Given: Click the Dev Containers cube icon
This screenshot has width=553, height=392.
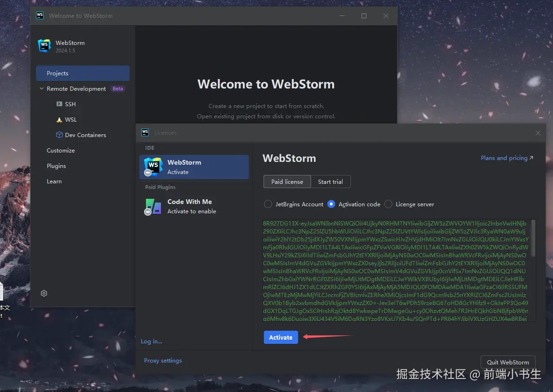Looking at the screenshot, I should pos(59,135).
